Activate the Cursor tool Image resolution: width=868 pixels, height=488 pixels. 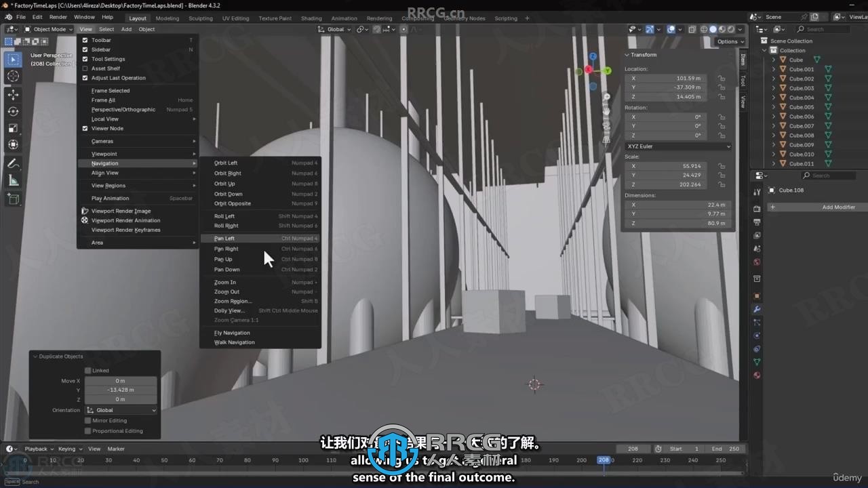pyautogui.click(x=14, y=77)
